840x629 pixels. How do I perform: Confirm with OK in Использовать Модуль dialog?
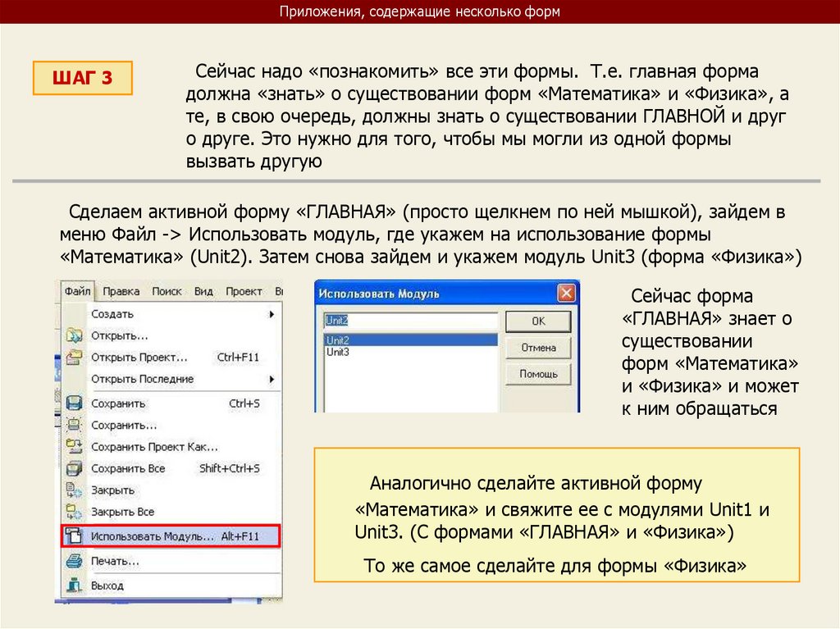(x=538, y=321)
